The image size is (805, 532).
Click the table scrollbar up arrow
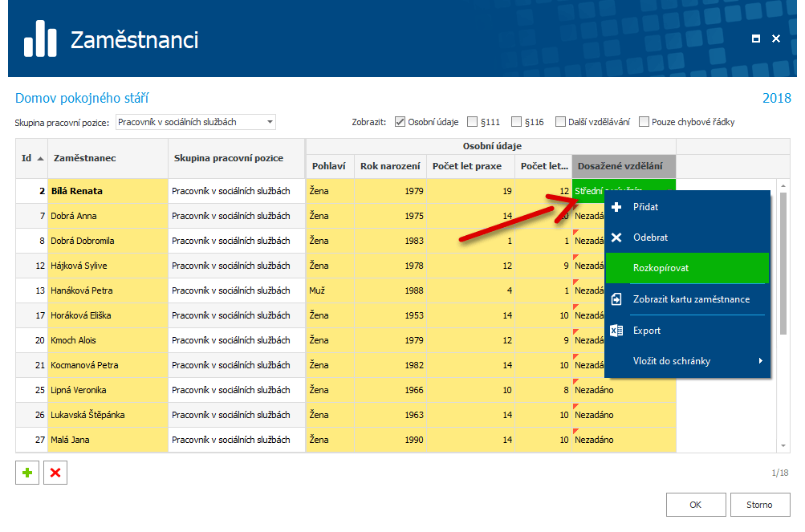pyautogui.click(x=783, y=186)
